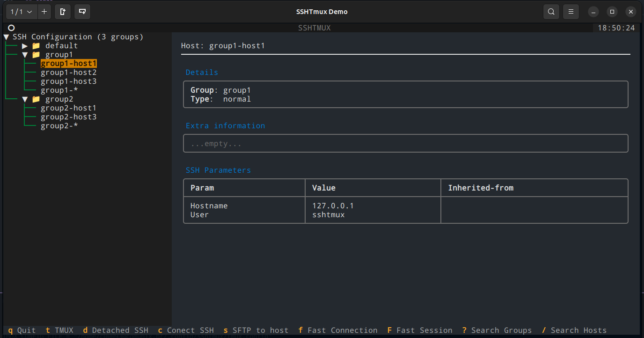Open the hamburger menu in title bar
This screenshot has height=338, width=644.
[x=571, y=12]
